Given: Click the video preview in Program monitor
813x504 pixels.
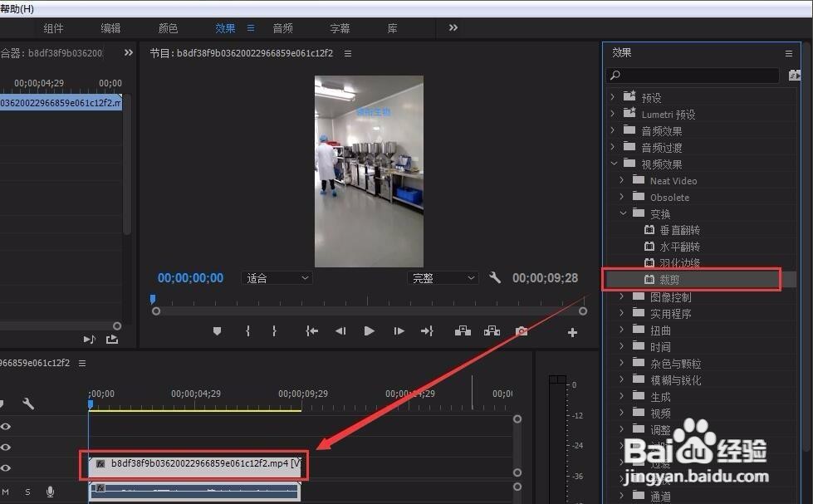Looking at the screenshot, I should pos(369,171).
